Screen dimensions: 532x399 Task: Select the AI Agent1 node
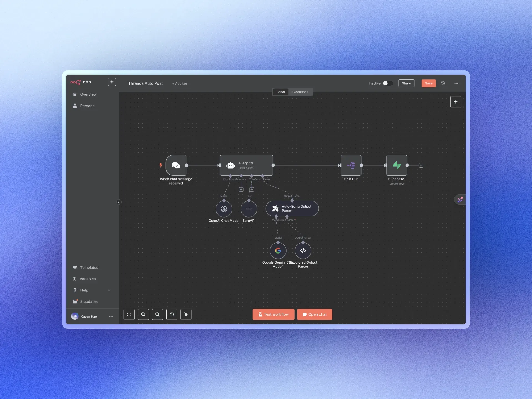[x=246, y=165]
